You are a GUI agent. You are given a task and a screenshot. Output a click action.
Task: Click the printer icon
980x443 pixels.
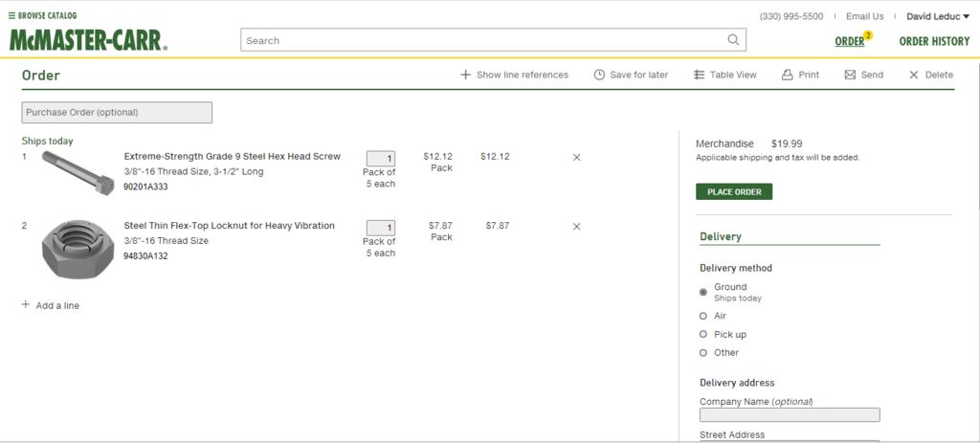pos(788,75)
